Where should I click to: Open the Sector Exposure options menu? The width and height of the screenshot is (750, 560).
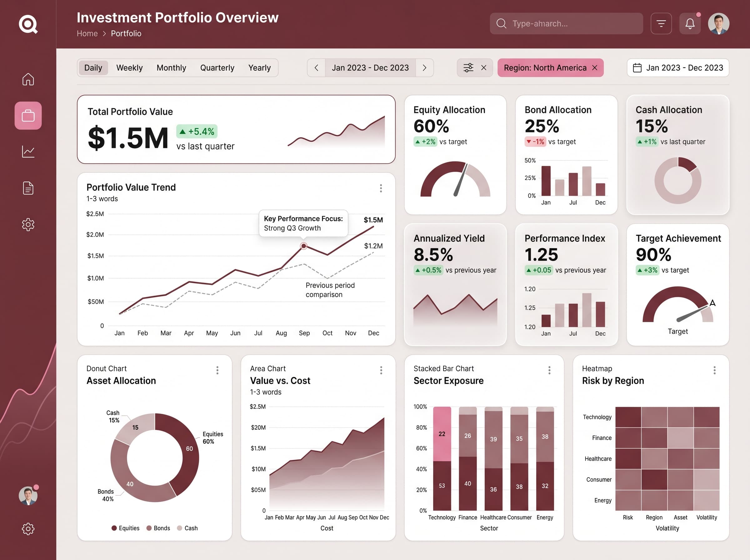[x=549, y=370]
